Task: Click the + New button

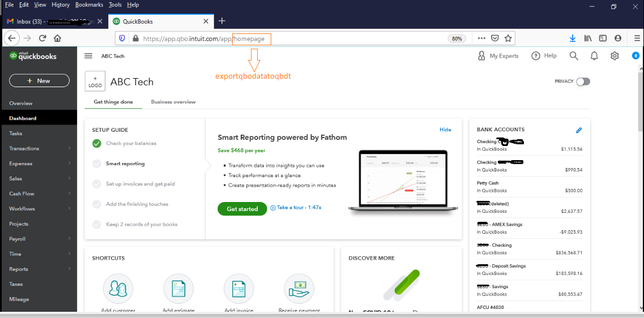Action: pos(40,81)
